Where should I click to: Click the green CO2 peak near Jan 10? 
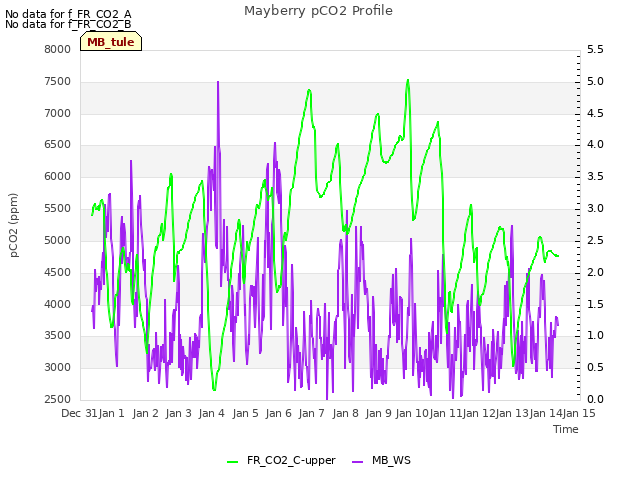pos(408,80)
